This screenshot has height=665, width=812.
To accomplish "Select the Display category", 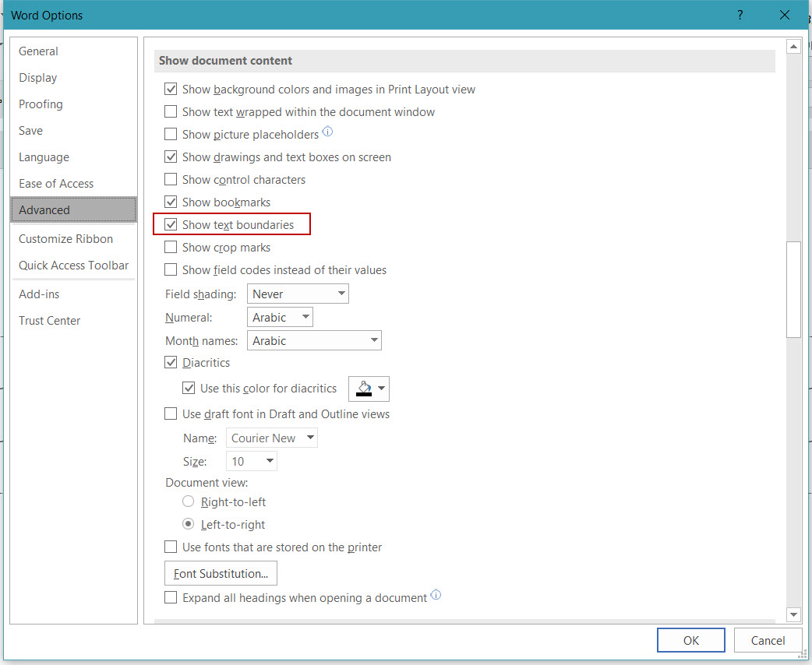I will [x=73, y=78].
